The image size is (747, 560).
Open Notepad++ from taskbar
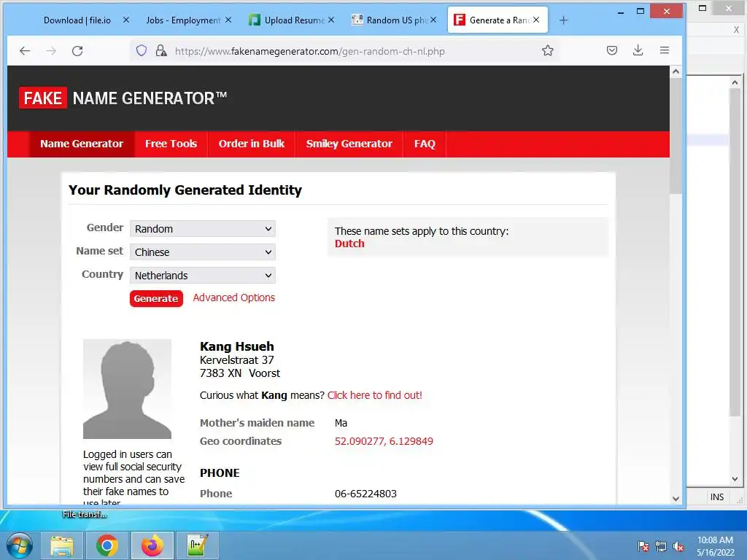(x=197, y=545)
